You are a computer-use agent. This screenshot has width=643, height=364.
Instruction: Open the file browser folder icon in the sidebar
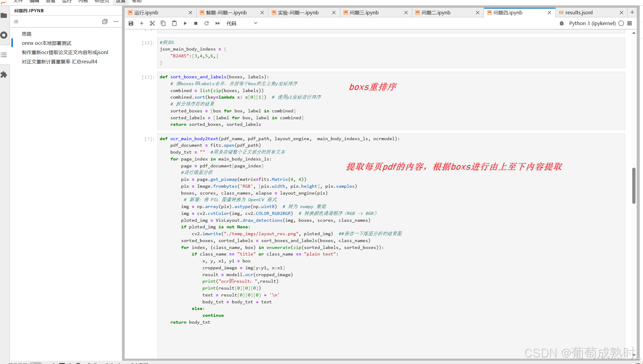pos(4,16)
